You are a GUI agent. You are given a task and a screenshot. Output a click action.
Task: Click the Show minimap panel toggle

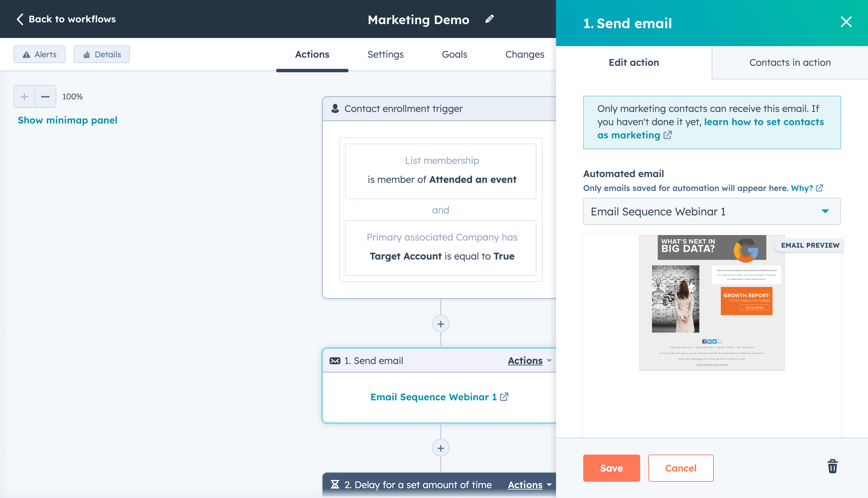(x=67, y=119)
